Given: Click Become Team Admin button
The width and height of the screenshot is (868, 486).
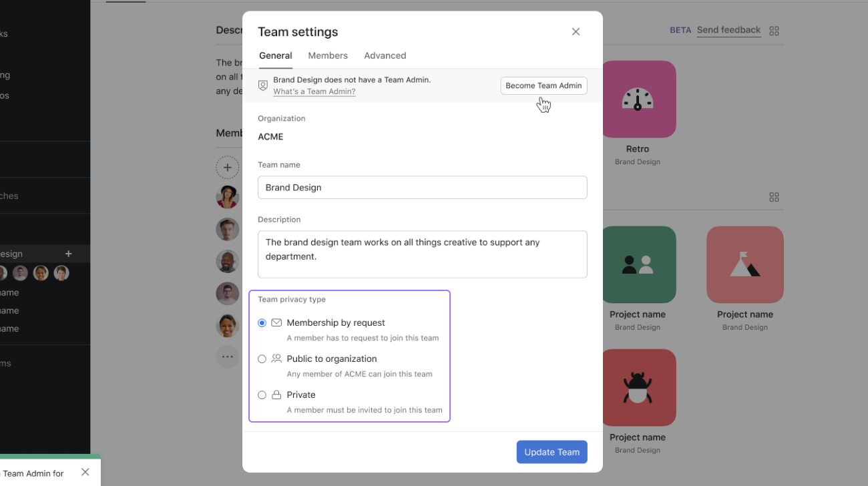Looking at the screenshot, I should [x=544, y=85].
